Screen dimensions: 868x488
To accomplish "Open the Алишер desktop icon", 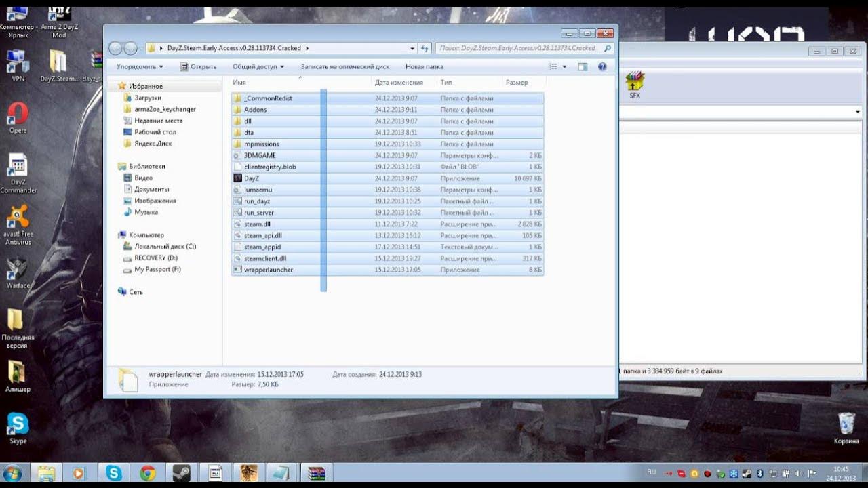I will click(18, 377).
